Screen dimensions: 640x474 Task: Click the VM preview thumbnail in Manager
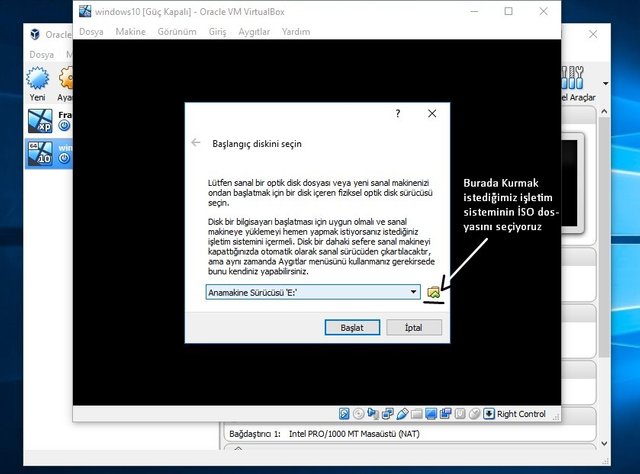[573, 183]
